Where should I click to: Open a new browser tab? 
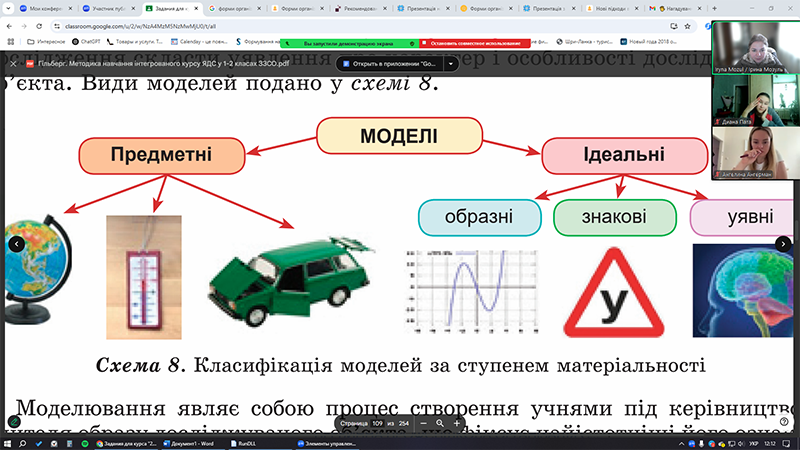(x=714, y=9)
